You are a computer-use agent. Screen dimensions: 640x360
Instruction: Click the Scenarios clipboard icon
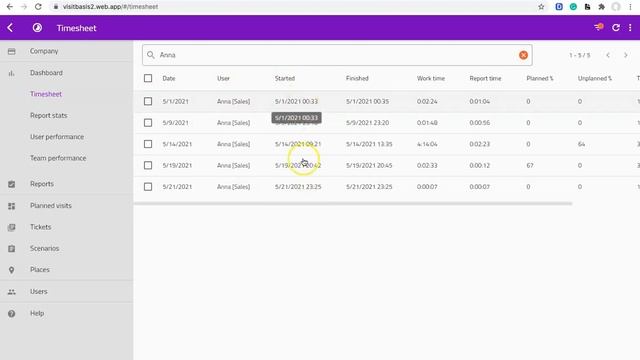coord(11,249)
